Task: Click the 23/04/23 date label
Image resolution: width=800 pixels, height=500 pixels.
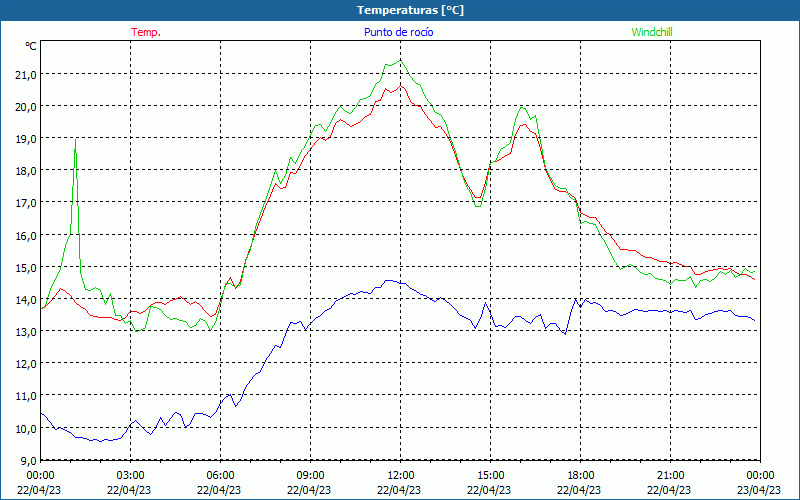Action: point(759,490)
